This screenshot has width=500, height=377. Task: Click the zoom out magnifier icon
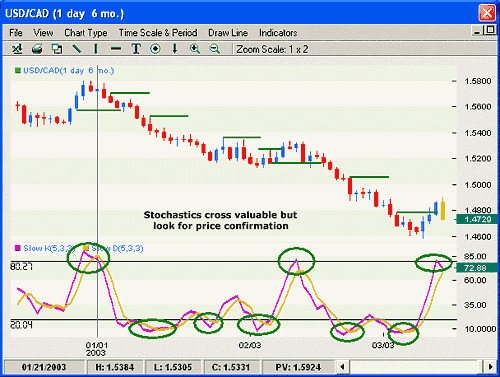coord(214,49)
